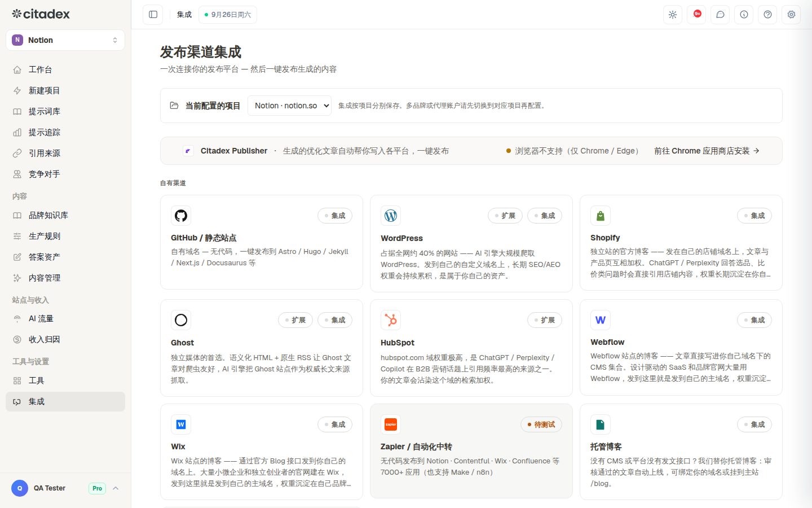Navigate to 提示追踪
Image resolution: width=812 pixels, height=508 pixels.
pos(65,132)
